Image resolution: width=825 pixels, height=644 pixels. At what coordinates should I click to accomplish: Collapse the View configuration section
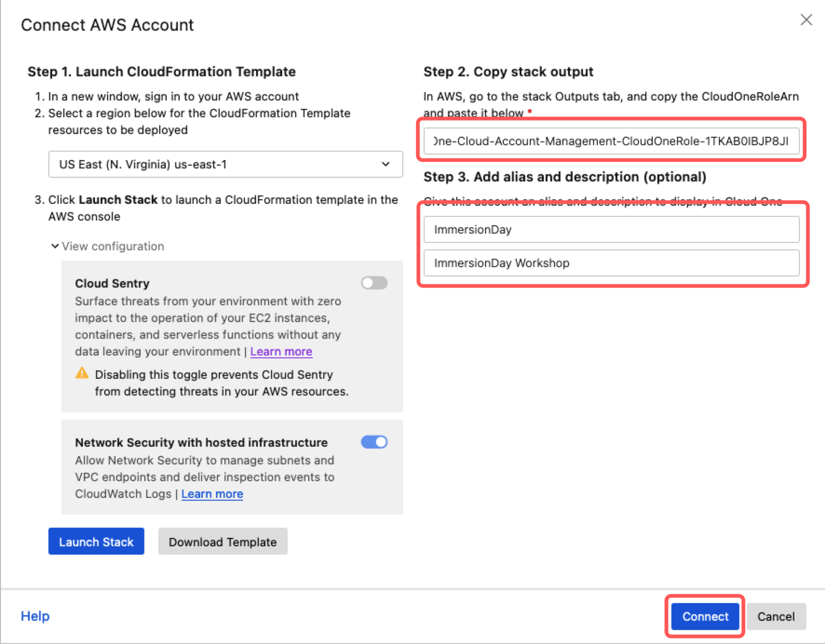(x=108, y=246)
